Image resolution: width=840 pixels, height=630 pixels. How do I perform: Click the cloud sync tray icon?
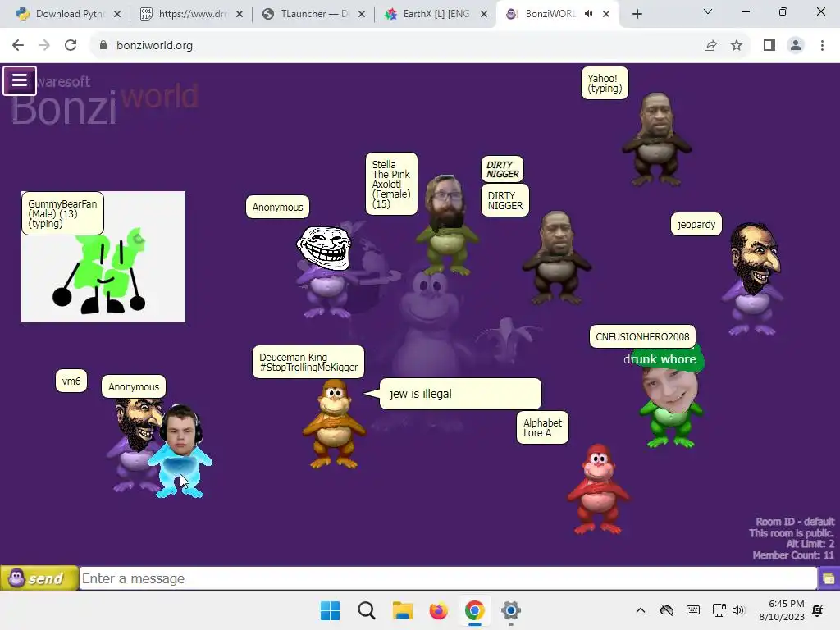click(x=666, y=610)
